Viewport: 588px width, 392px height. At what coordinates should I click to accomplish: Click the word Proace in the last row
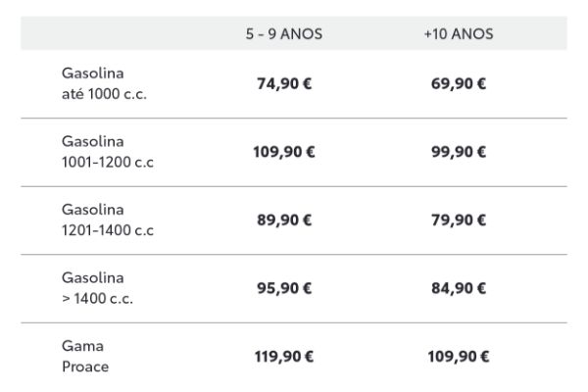(x=85, y=367)
